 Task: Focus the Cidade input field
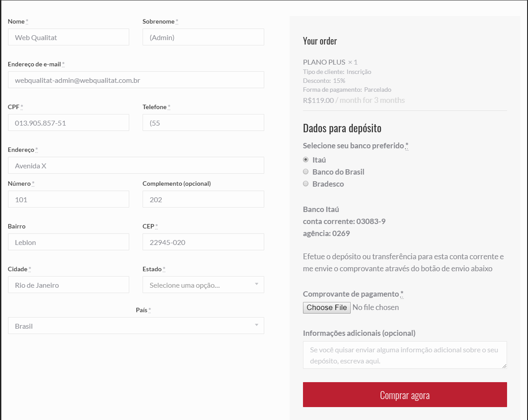tap(69, 285)
